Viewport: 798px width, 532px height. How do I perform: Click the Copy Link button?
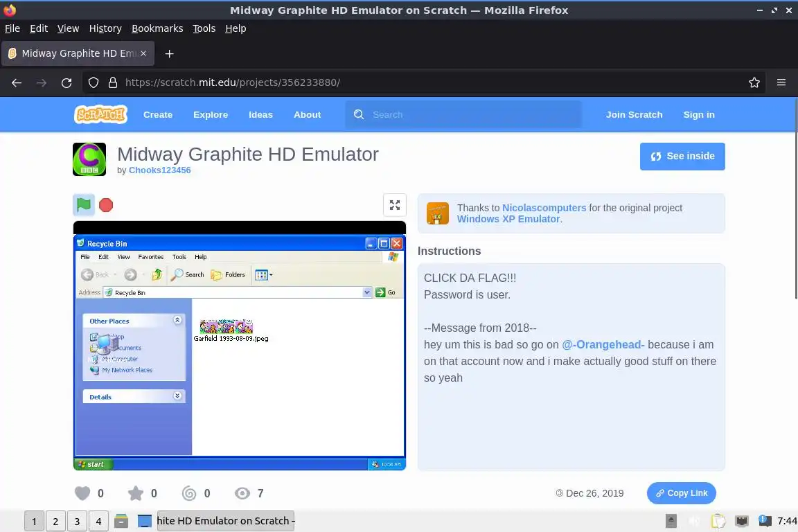(x=682, y=493)
